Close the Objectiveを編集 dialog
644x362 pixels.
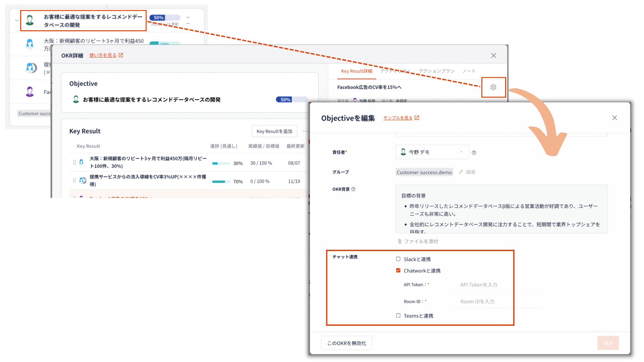tap(614, 118)
